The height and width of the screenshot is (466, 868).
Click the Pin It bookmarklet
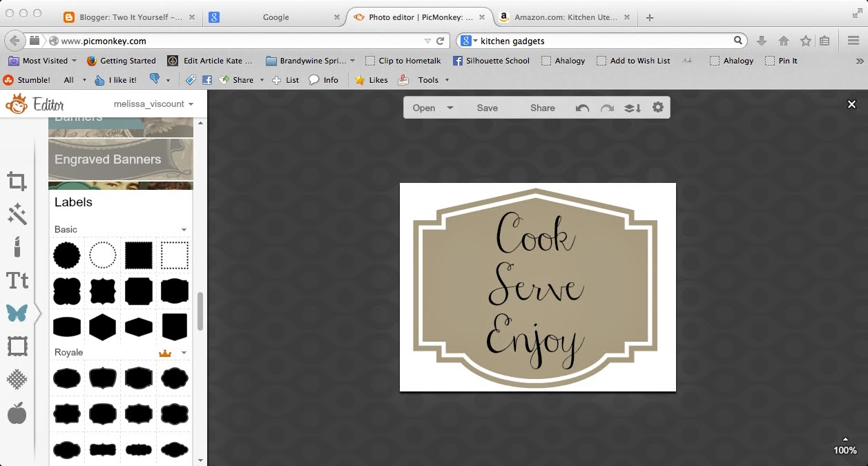(782, 61)
